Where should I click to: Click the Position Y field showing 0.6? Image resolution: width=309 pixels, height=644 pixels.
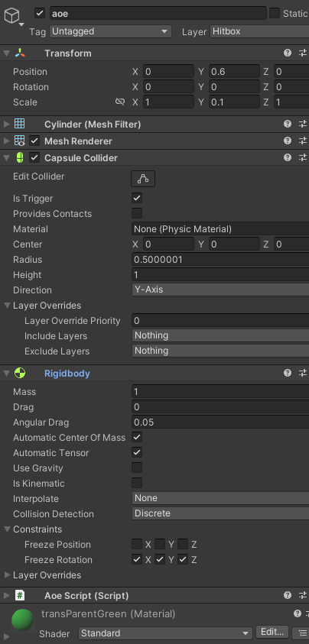[234, 72]
